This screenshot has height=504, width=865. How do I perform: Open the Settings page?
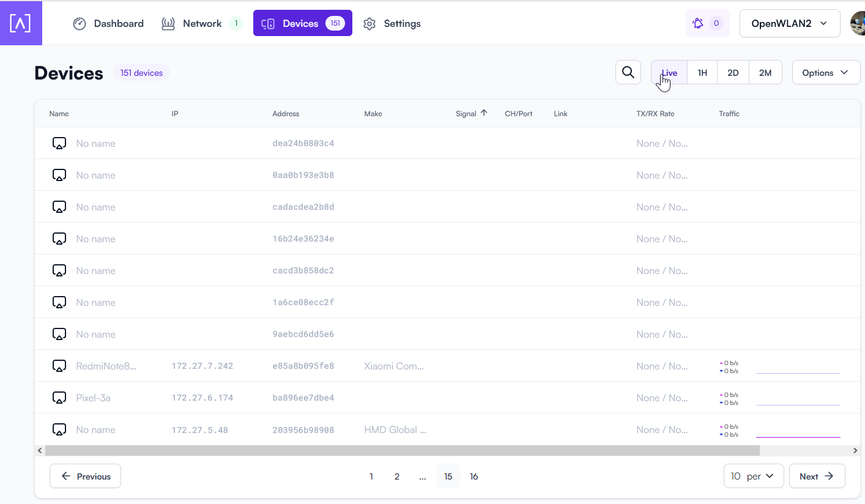point(392,23)
